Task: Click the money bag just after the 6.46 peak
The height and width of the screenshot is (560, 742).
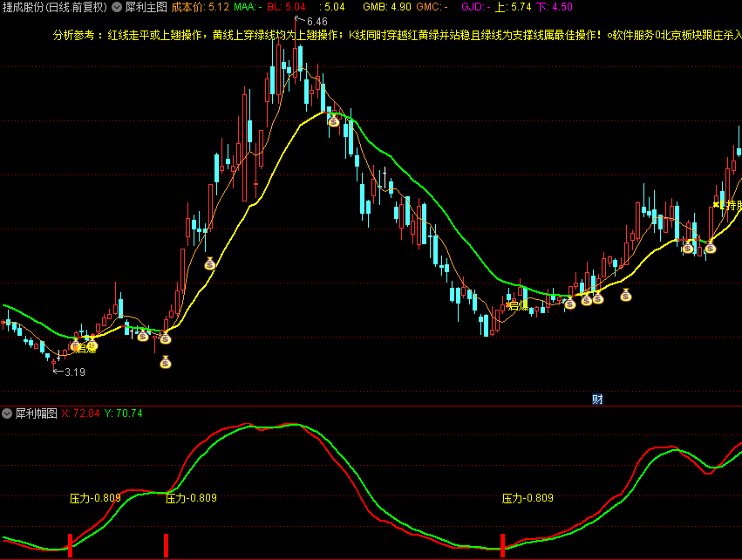Action: click(x=334, y=120)
